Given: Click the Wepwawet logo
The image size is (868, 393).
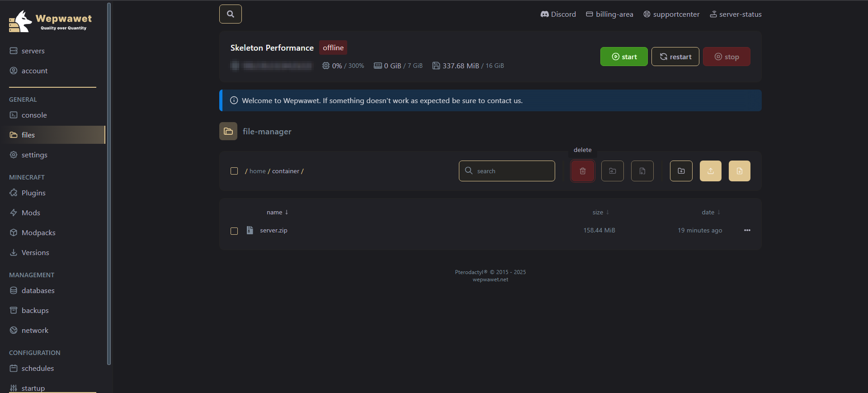Looking at the screenshot, I should point(50,21).
